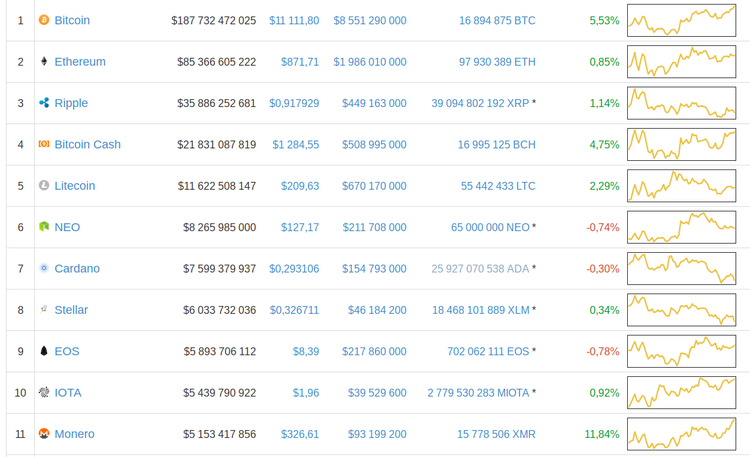
Task: Click the Stellar logo icon
Action: [x=44, y=309]
